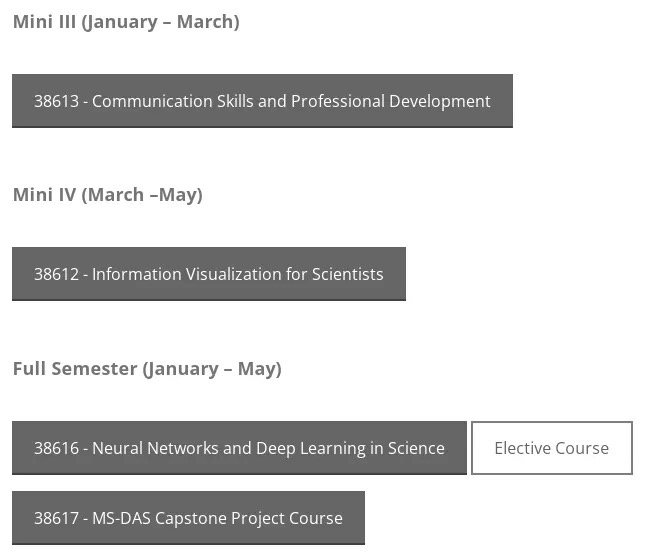Open the 38613 Communication Skills course button
Screen dimensions: 669x555
pyautogui.click(x=262, y=101)
